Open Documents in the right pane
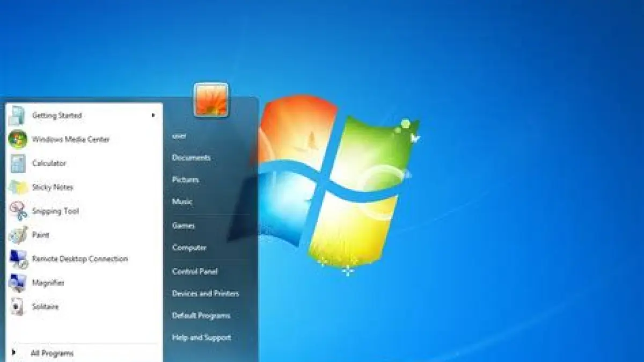 [191, 158]
